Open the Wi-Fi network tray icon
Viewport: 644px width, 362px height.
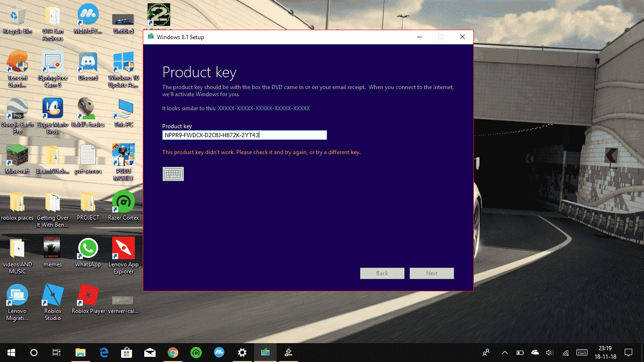coord(565,353)
